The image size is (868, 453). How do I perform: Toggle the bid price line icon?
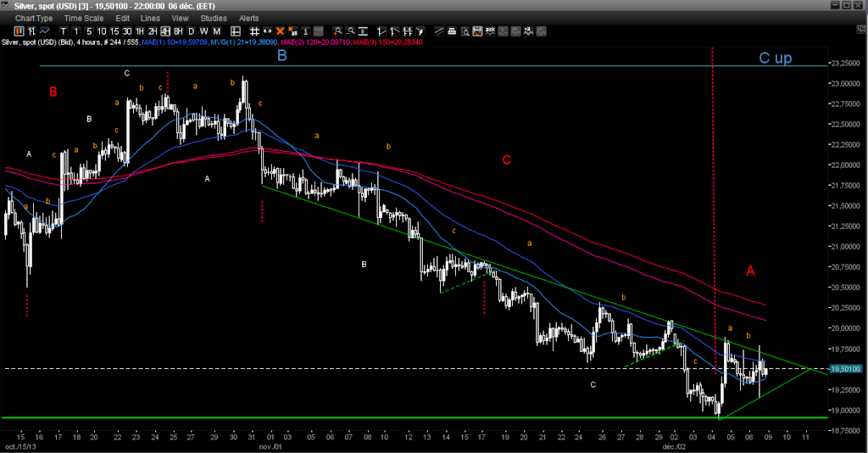[477, 31]
